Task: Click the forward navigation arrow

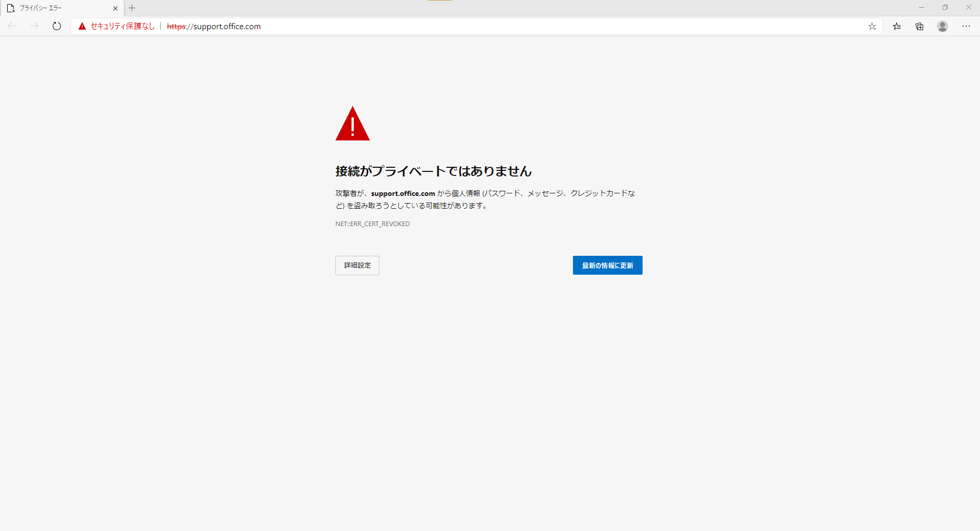Action: tap(34, 26)
